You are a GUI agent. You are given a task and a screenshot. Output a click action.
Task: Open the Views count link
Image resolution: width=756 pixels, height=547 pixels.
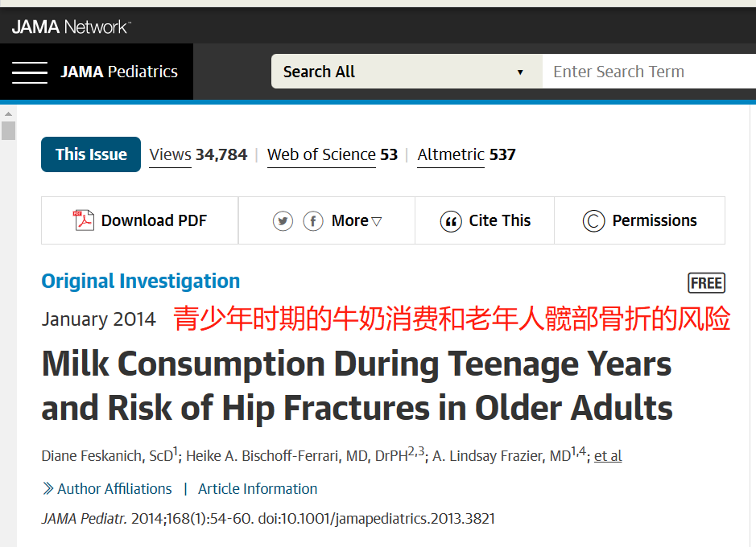coord(198,155)
